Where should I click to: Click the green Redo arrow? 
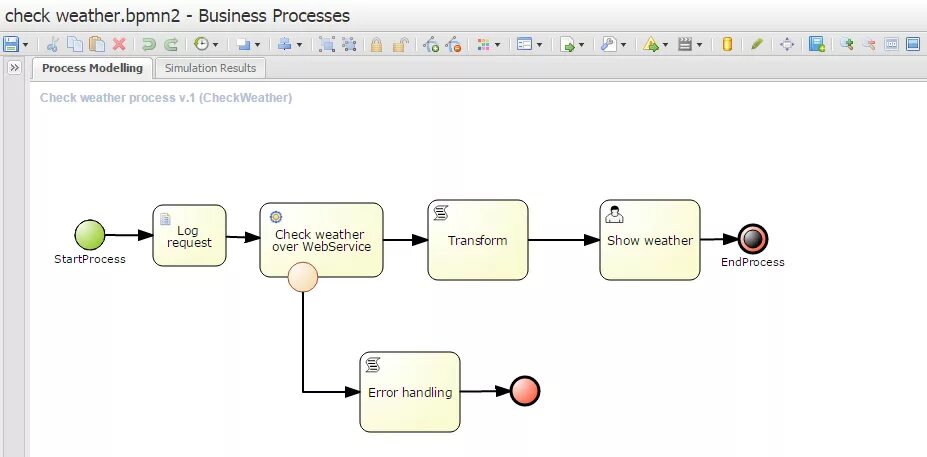point(171,44)
